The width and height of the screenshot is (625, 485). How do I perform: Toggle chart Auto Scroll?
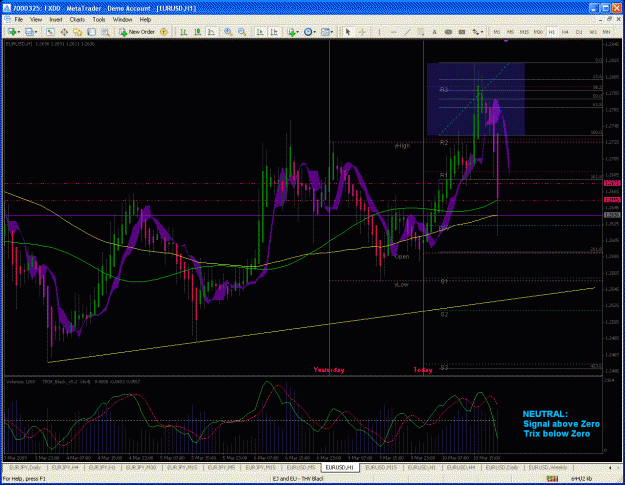(260, 32)
